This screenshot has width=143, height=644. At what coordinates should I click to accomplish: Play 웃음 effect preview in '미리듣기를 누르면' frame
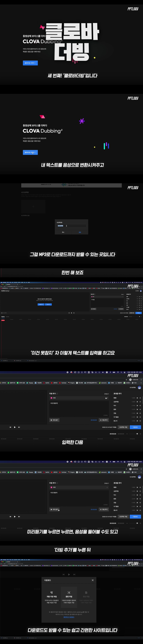point(137,503)
